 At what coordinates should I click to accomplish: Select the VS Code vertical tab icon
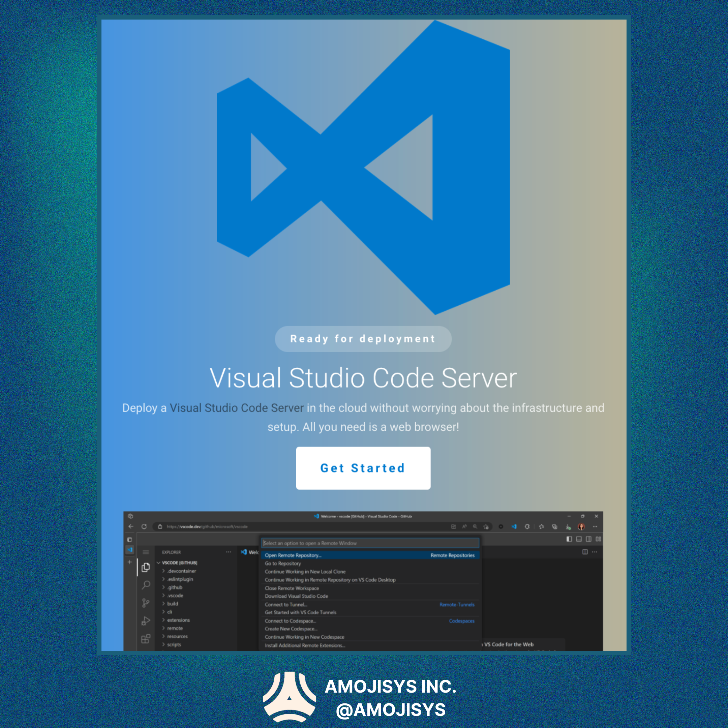click(x=130, y=550)
